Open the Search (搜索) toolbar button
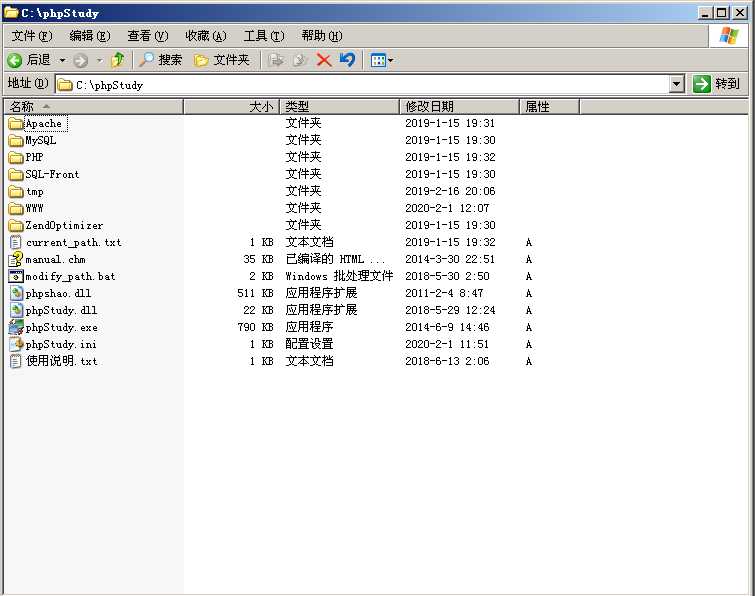The height and width of the screenshot is (596, 755). coord(160,60)
